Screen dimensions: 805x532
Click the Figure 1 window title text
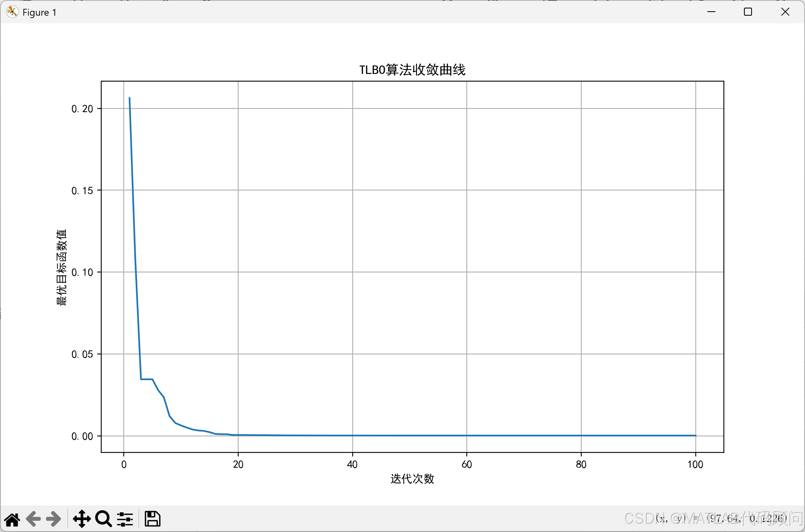coord(39,12)
